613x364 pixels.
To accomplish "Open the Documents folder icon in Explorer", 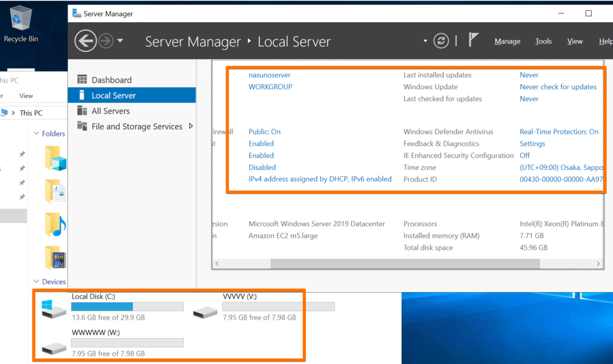I will 55,191.
